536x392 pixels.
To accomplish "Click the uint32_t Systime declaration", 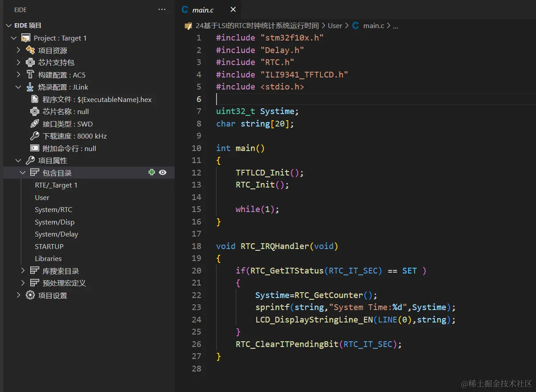I will point(258,111).
